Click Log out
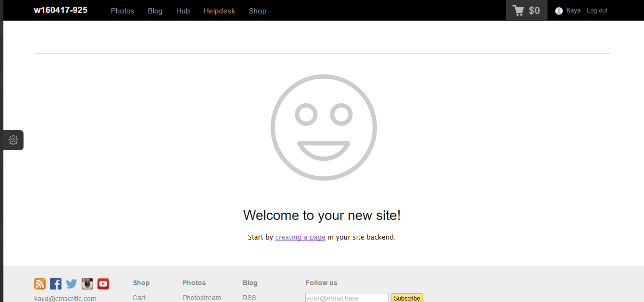 click(597, 10)
